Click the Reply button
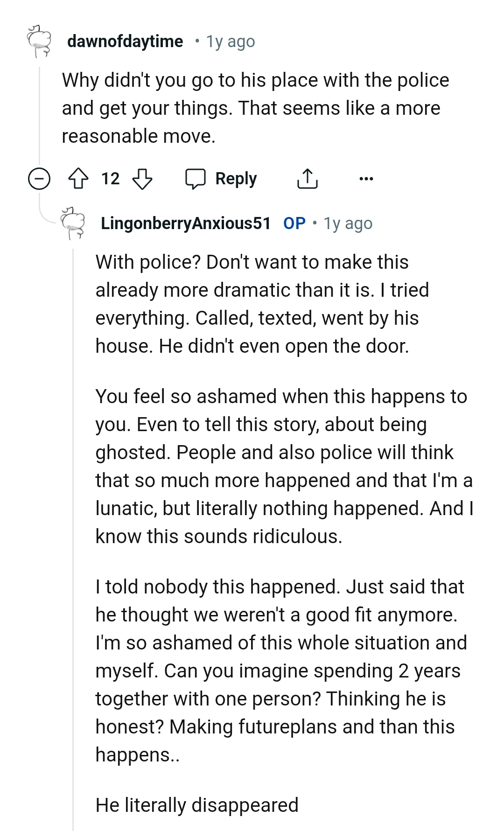Image resolution: width=504 pixels, height=831 pixels. 236,179
